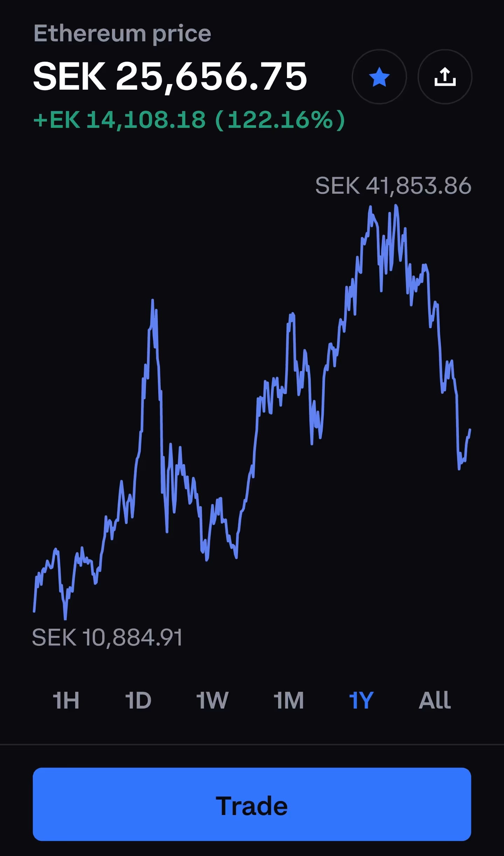Tap the share upload icon
This screenshot has width=504, height=856.
(x=445, y=77)
